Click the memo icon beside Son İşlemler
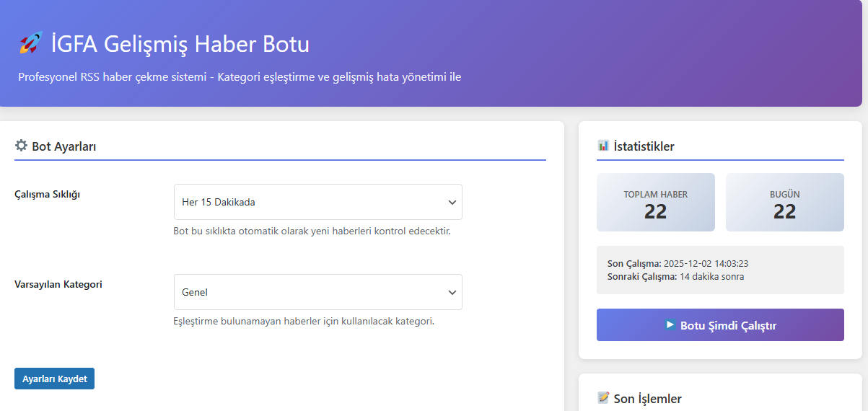This screenshot has width=868, height=411. point(603,398)
